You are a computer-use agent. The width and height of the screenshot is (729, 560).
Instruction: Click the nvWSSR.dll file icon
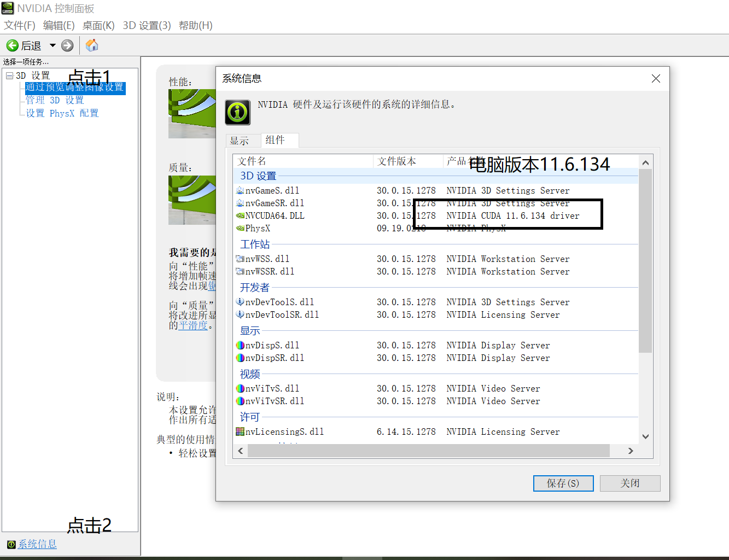click(240, 271)
